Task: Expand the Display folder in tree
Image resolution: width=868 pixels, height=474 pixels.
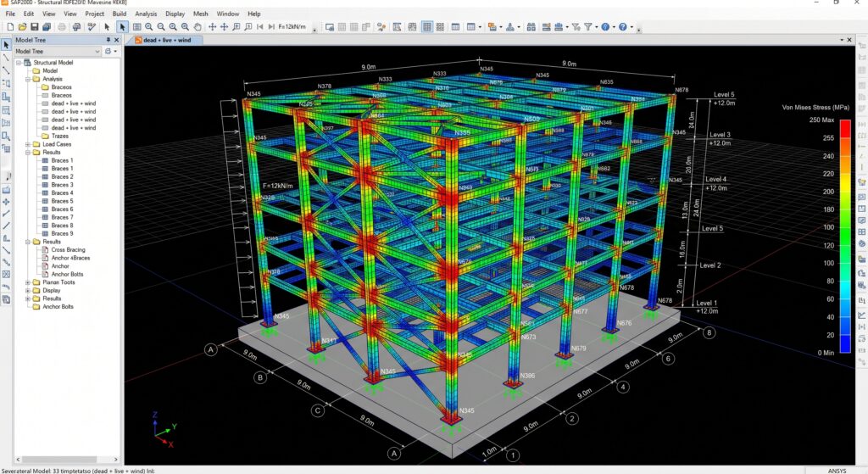Action: click(x=28, y=290)
